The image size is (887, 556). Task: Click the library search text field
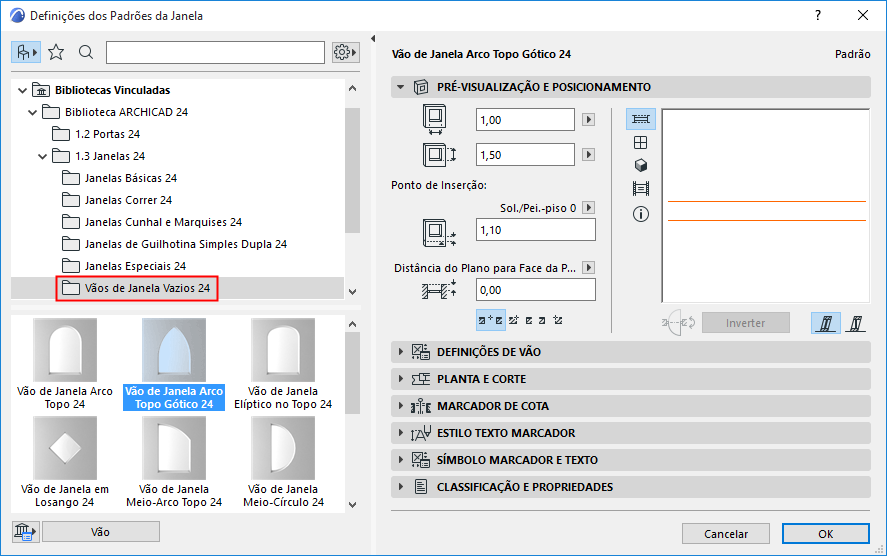coord(215,53)
